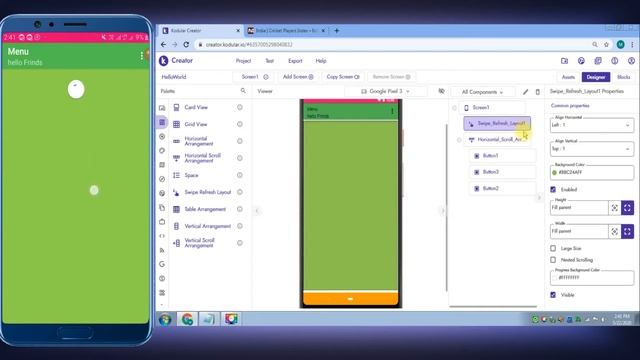Toggle hidden components eye icon in Viewer
Image resolution: width=640 pixels, height=360 pixels.
click(x=441, y=91)
